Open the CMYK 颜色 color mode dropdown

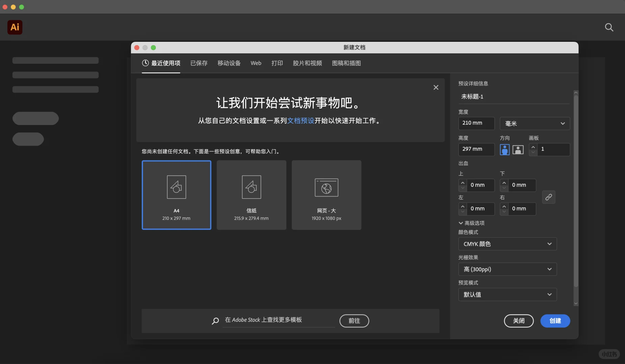[507, 244]
